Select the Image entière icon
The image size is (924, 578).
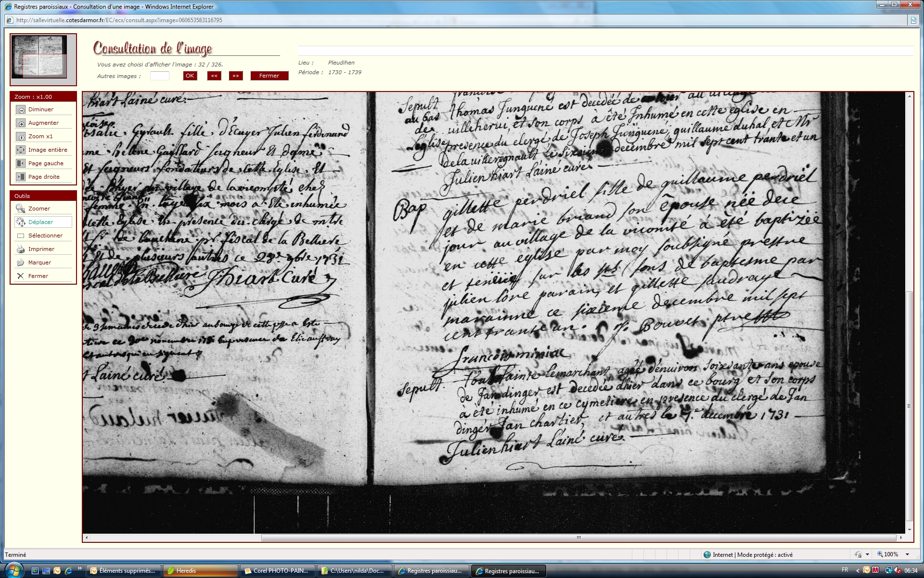pos(21,150)
